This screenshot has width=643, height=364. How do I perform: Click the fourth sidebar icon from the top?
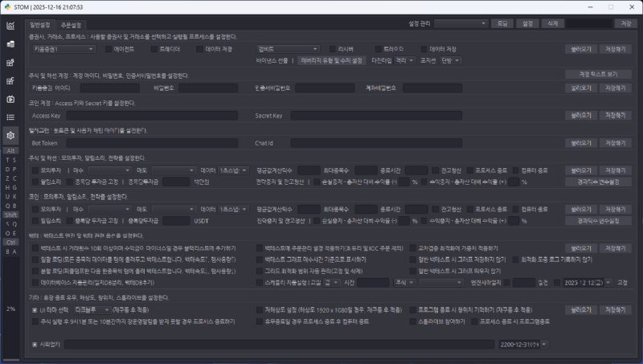[x=10, y=80]
